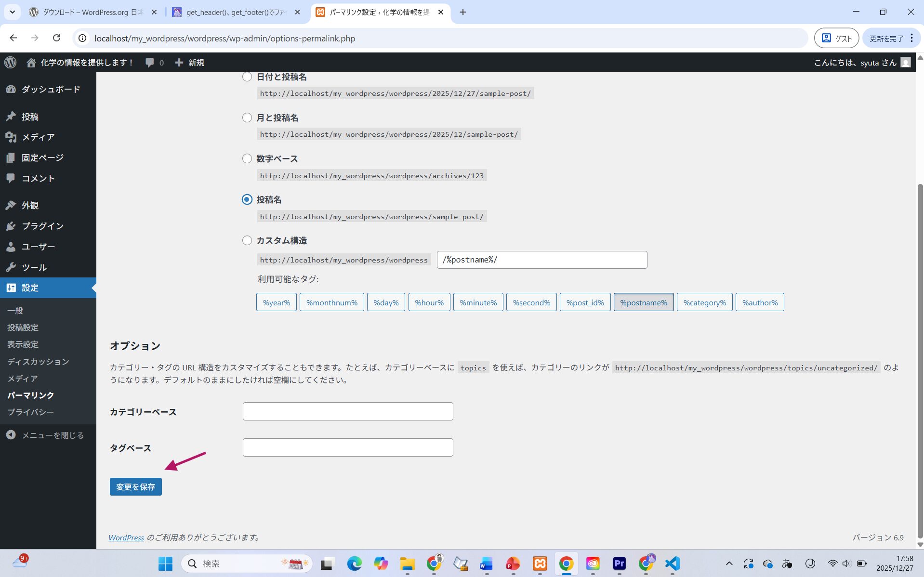Open the 外観 appearance menu
Image resolution: width=924 pixels, height=577 pixels.
[30, 205]
